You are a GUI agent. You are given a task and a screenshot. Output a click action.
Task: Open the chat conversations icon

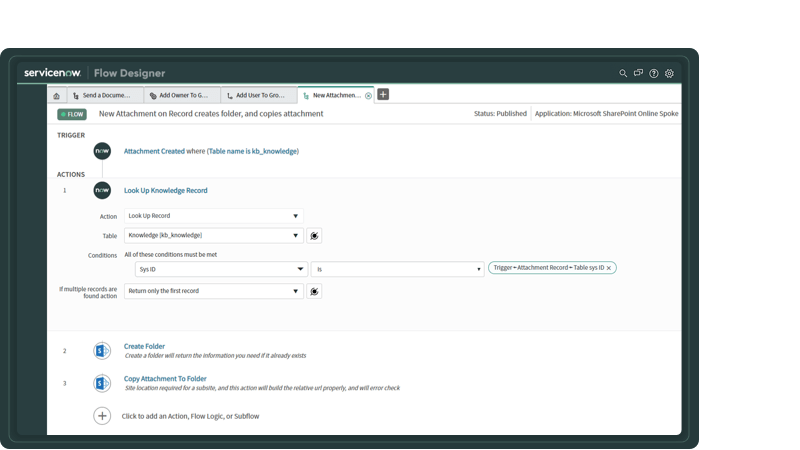[x=638, y=73]
